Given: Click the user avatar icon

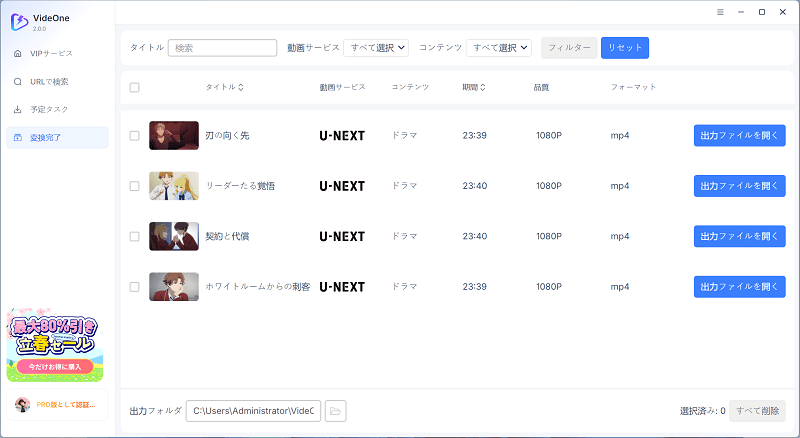Looking at the screenshot, I should 22,405.
